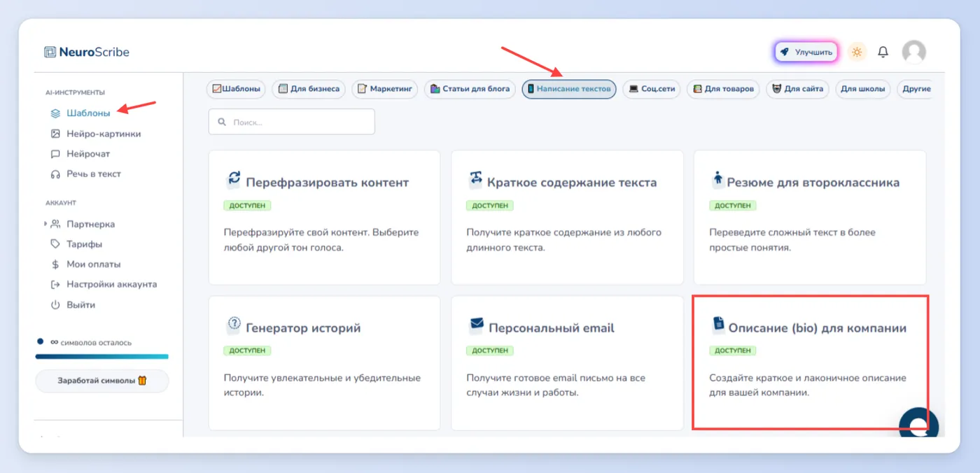Viewport: 980px width, 473px height.
Task: Click the Резюме для второклассника card icon
Action: point(717,180)
